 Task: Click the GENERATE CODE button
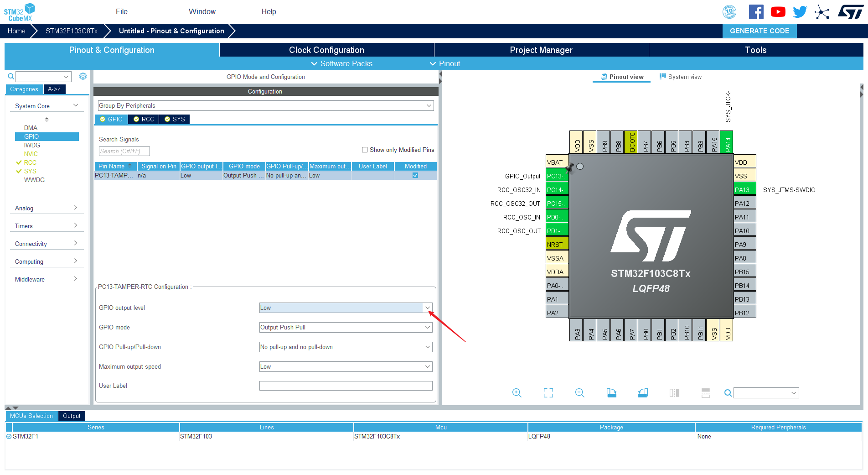click(759, 31)
